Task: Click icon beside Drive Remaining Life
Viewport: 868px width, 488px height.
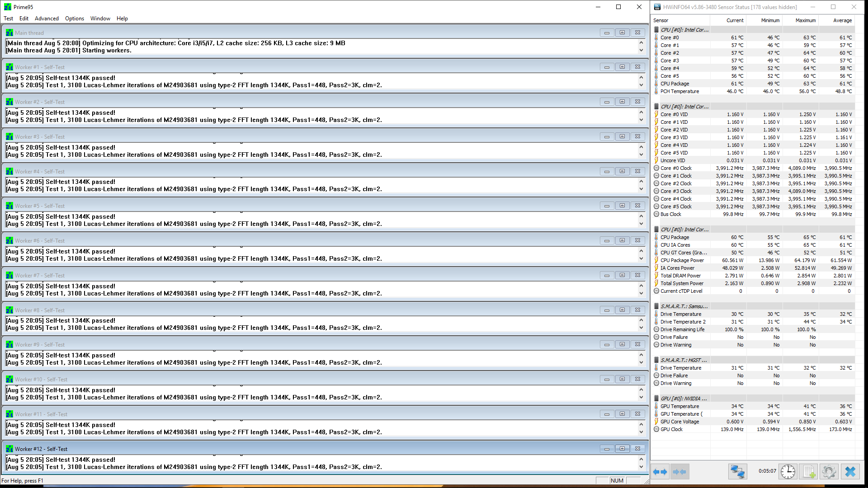Action: (656, 329)
